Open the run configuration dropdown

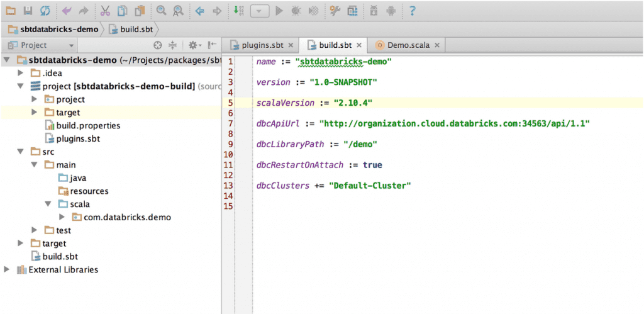coord(260,11)
